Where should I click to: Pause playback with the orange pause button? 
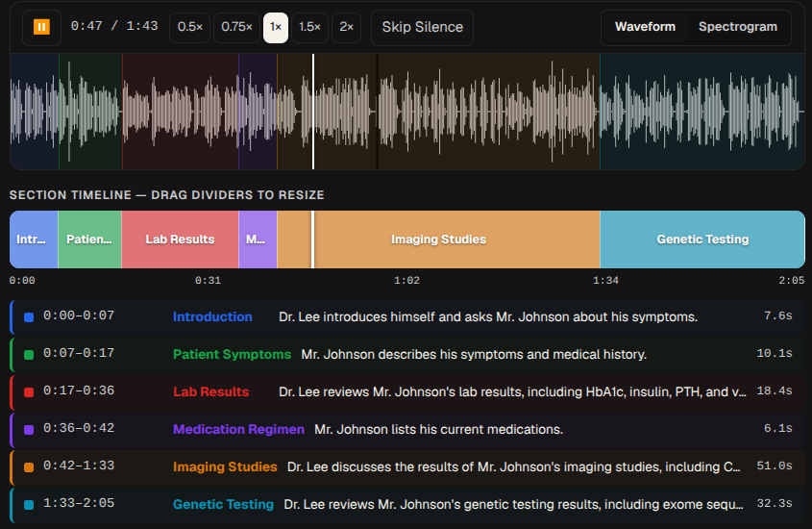tap(41, 27)
